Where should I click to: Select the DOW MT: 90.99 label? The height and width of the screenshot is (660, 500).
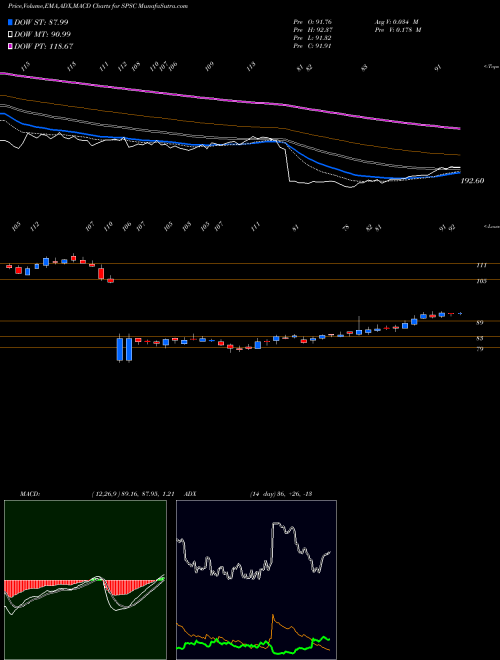pos(42,35)
